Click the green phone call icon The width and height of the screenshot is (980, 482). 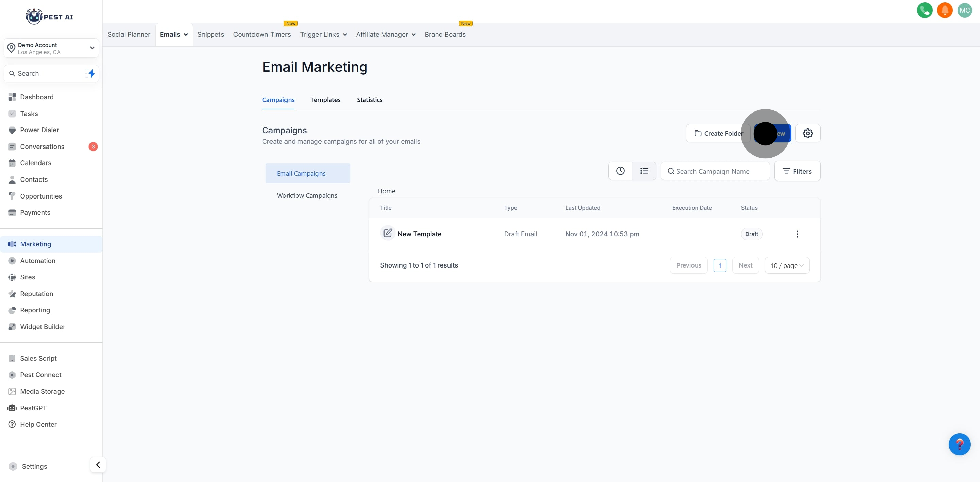click(925, 10)
